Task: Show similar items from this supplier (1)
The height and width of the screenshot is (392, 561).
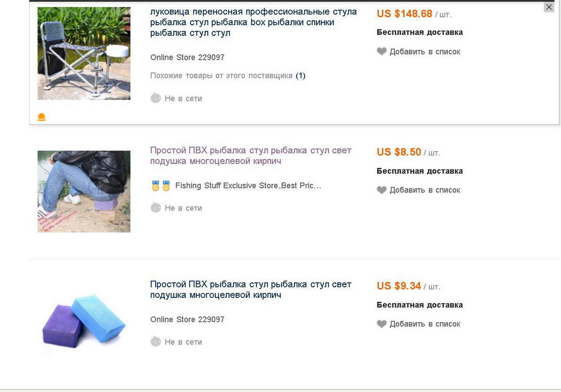Action: click(x=227, y=75)
